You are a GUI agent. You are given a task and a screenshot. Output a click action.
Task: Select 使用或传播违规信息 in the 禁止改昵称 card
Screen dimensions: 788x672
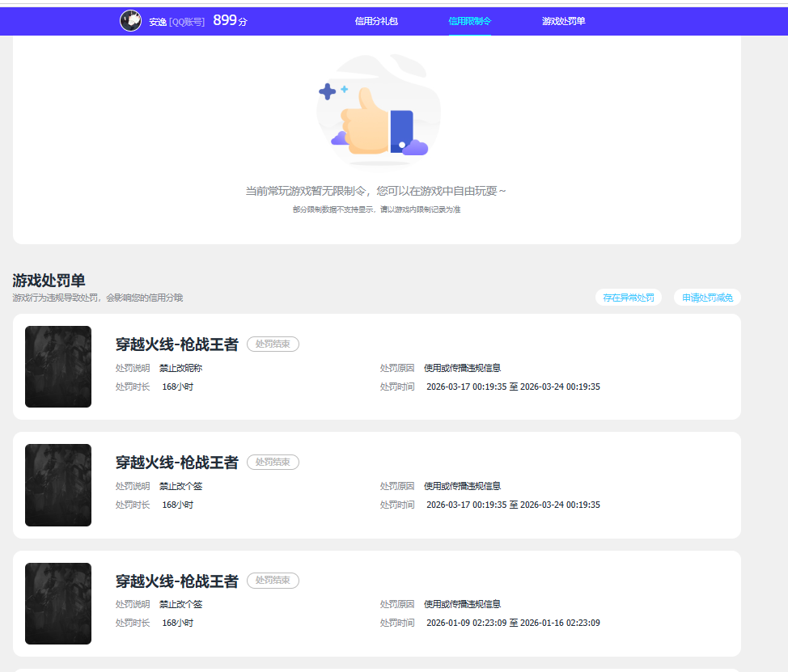point(462,368)
